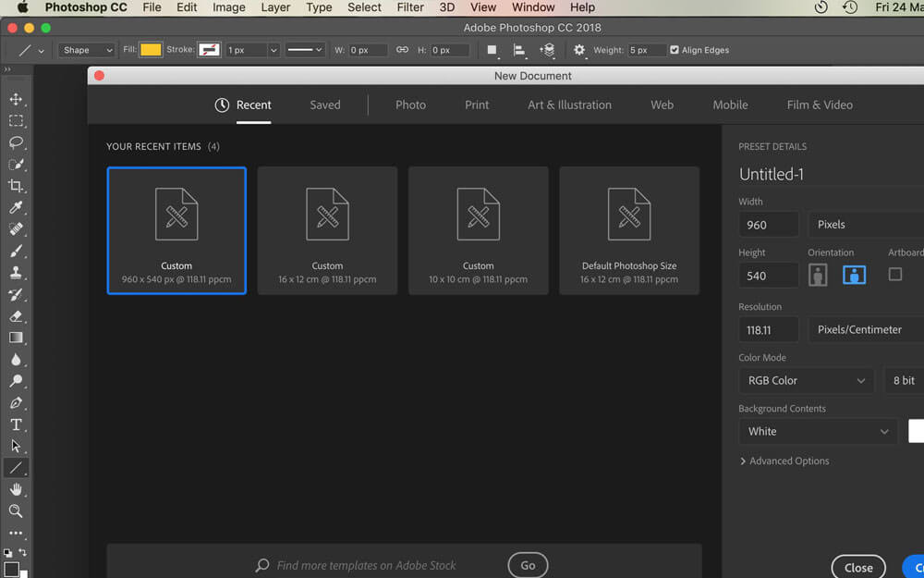
Task: Link width and height chain icon
Action: (402, 50)
